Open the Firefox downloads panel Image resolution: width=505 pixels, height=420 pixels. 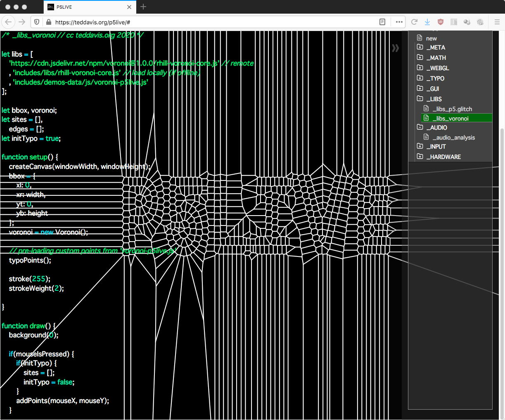tap(427, 22)
